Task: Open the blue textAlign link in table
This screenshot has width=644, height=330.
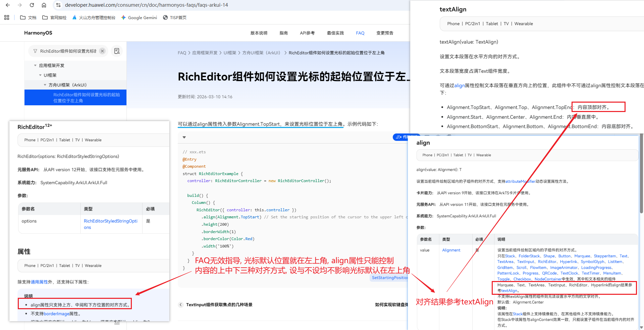Action: click(509, 291)
